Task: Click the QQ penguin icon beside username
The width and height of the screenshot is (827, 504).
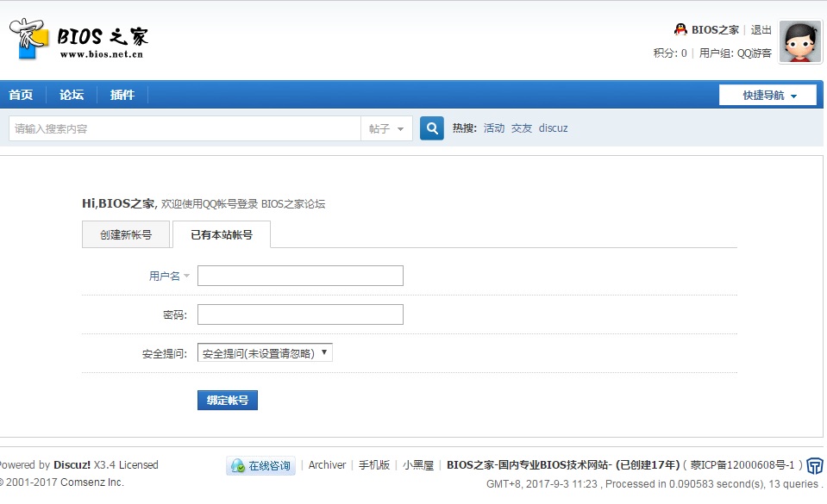Action: pyautogui.click(x=680, y=29)
